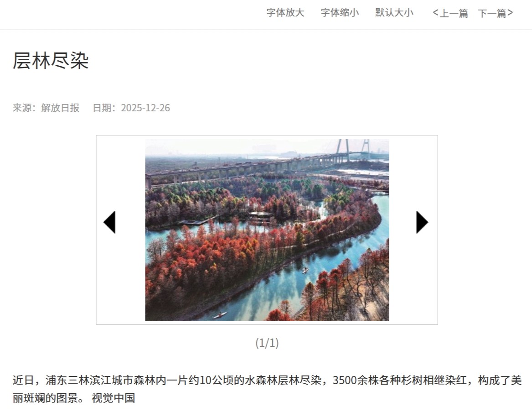Viewport: 532px width, 417px height.
Task: Click the 视觉中国 photo credit text
Action: coord(114,398)
